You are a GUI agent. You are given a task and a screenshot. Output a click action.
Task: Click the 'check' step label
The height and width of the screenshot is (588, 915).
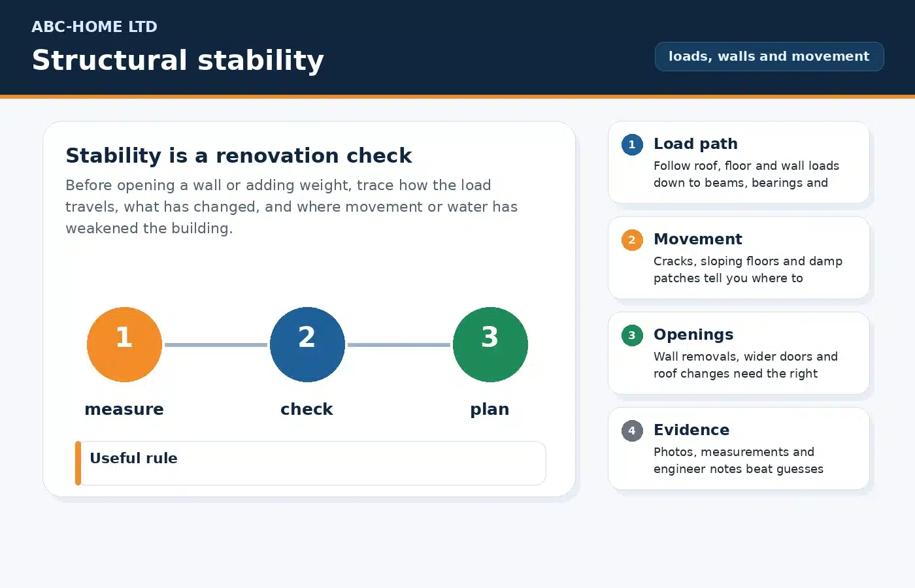[307, 409]
